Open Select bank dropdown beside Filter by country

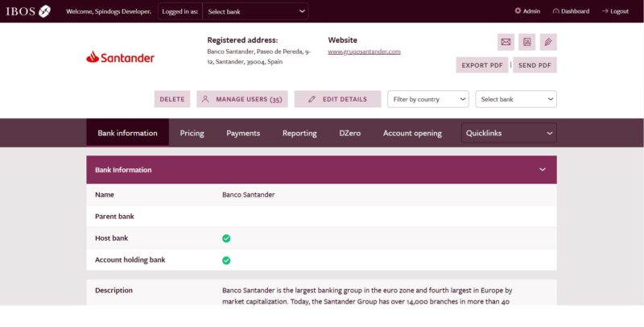tap(516, 99)
